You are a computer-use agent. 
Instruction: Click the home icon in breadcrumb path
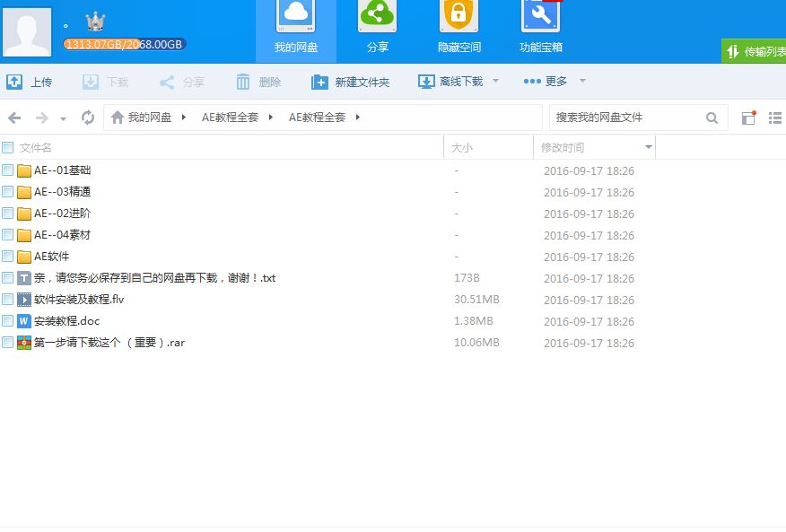point(117,118)
